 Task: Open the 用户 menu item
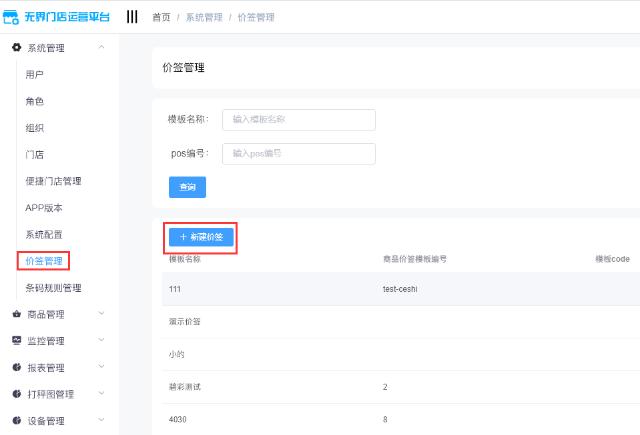34,75
